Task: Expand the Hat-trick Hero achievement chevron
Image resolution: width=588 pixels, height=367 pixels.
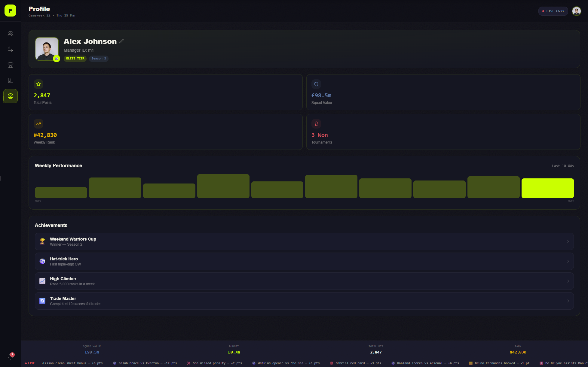Action: (568, 261)
